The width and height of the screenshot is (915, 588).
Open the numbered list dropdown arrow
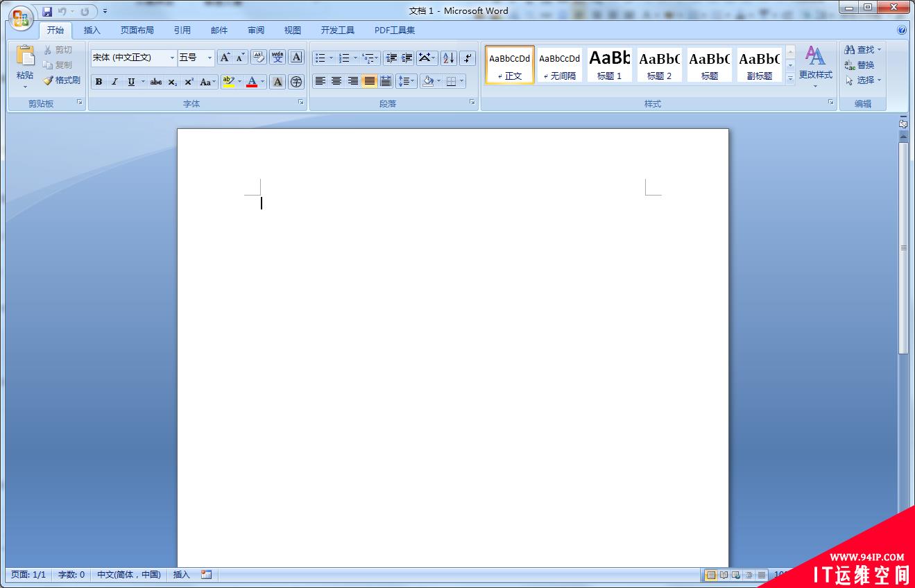click(356, 58)
